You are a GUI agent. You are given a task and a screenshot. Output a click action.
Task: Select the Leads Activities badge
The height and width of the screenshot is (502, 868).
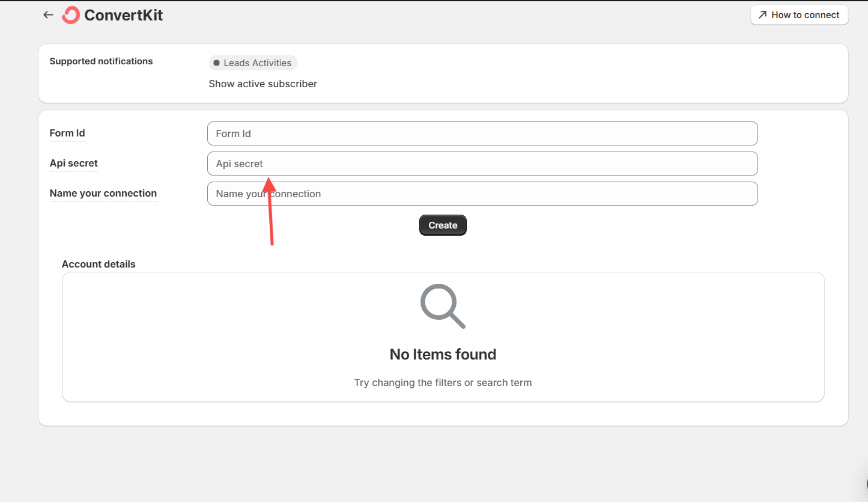[x=253, y=63]
